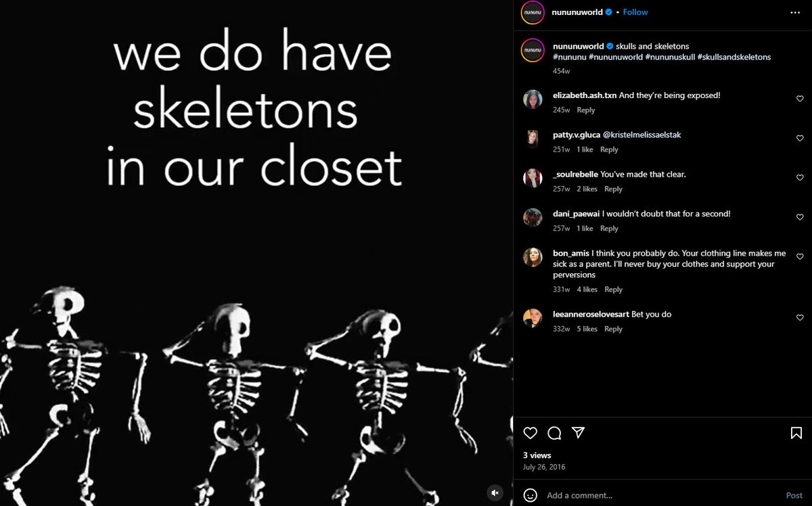Show the 5 likes on leeanneroselovesart's comment
The image size is (812, 506).
click(587, 329)
